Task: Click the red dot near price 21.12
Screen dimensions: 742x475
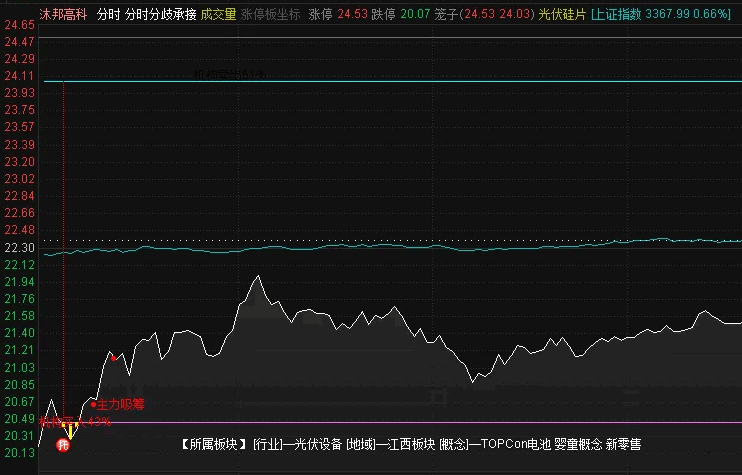Action: pyautogui.click(x=114, y=358)
